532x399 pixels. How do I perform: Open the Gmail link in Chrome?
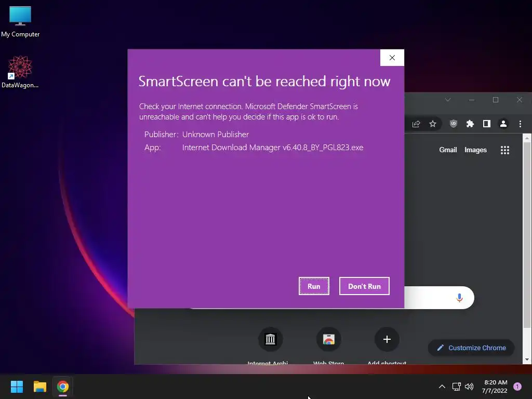pos(448,150)
